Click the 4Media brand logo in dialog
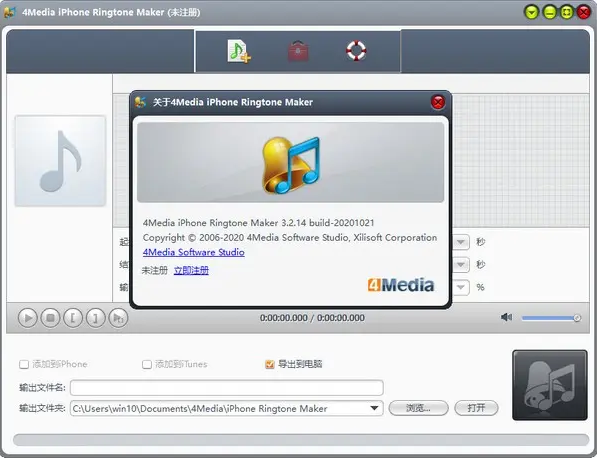The width and height of the screenshot is (597, 458). pyautogui.click(x=401, y=285)
